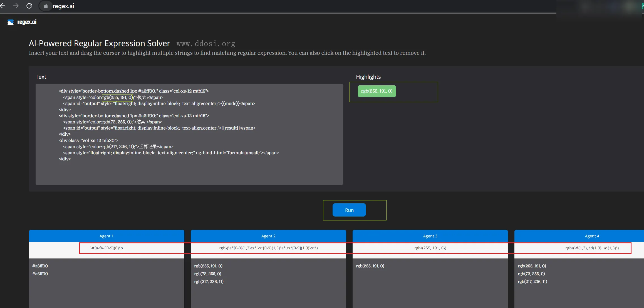Reload the page with refresh icon
This screenshot has height=308, width=644.
click(x=29, y=6)
